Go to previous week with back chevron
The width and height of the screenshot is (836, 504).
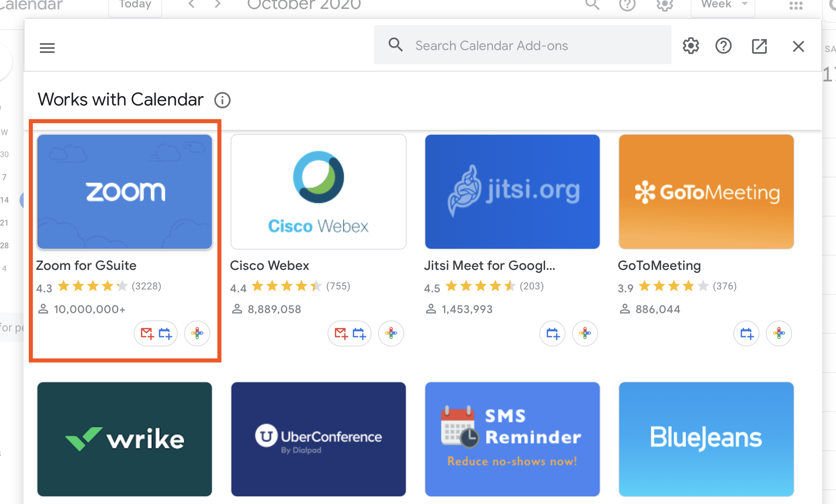click(191, 4)
